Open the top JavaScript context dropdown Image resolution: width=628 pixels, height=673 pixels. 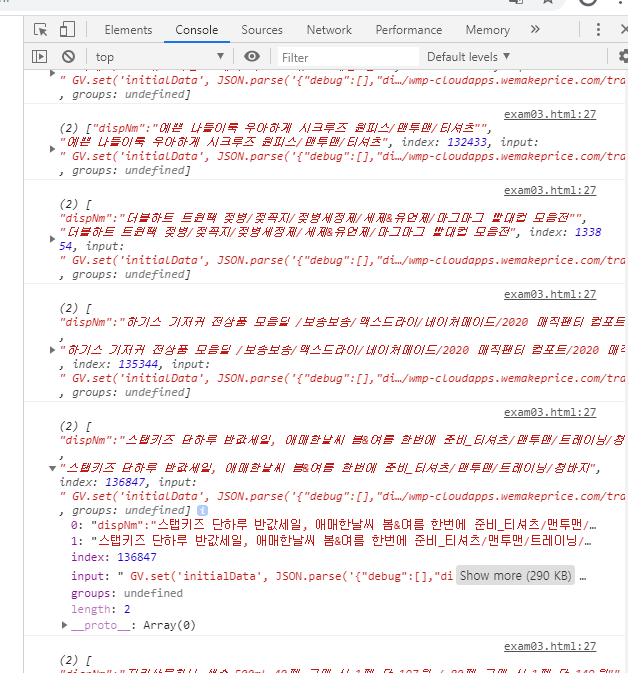pyautogui.click(x=160, y=57)
